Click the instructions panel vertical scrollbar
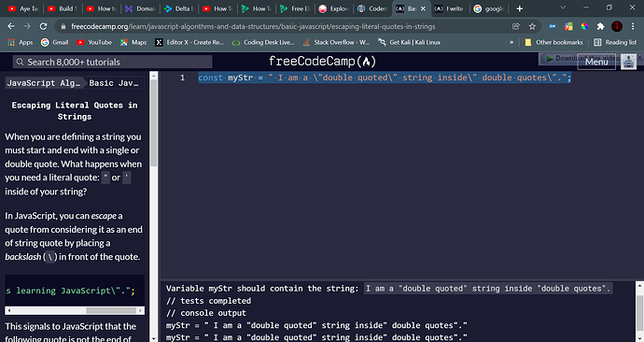 coord(154,123)
